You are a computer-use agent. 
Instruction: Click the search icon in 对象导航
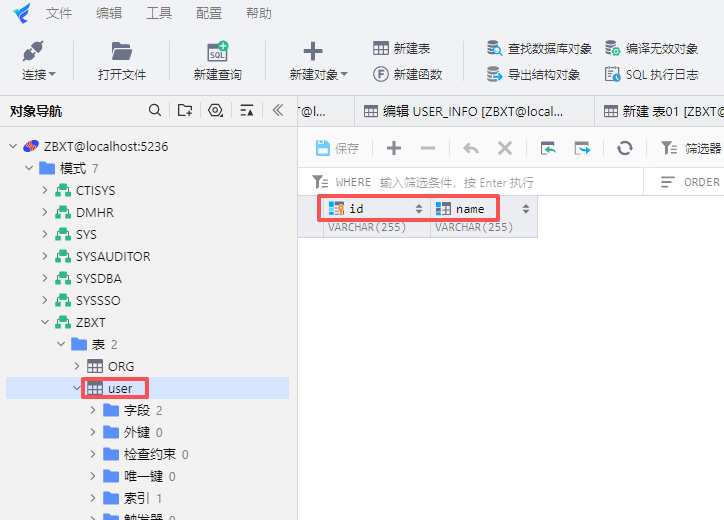155,110
